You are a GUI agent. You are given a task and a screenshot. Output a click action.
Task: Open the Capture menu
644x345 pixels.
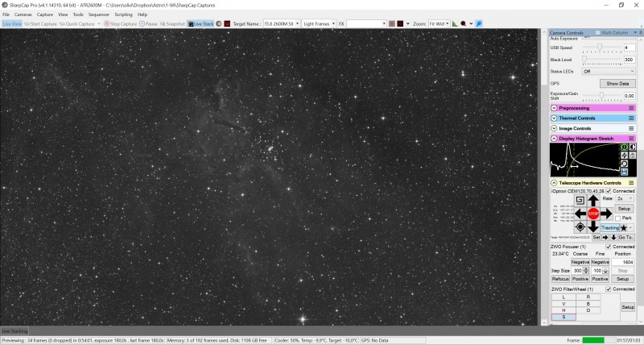point(45,15)
